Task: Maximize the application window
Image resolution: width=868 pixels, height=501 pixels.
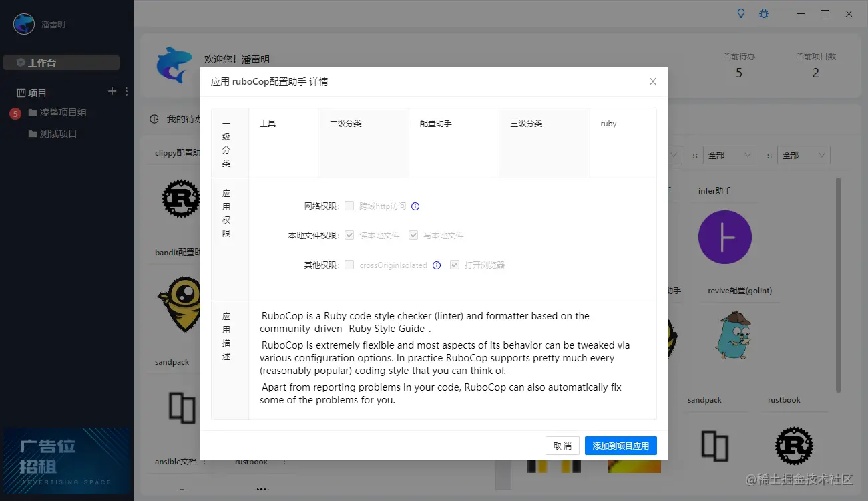Action: (825, 13)
